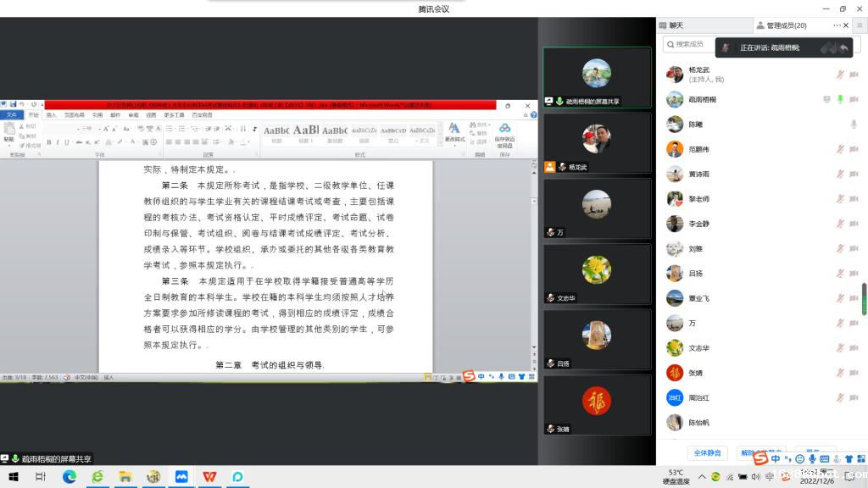Screen dimensions: 868x488
Task: Click the camera icon for 李金静
Action: click(x=854, y=224)
